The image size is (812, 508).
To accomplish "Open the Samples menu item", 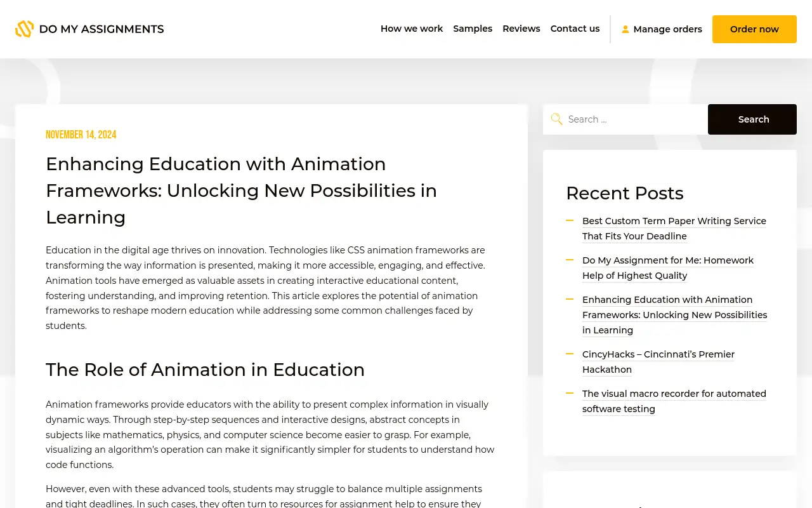I will (x=473, y=29).
